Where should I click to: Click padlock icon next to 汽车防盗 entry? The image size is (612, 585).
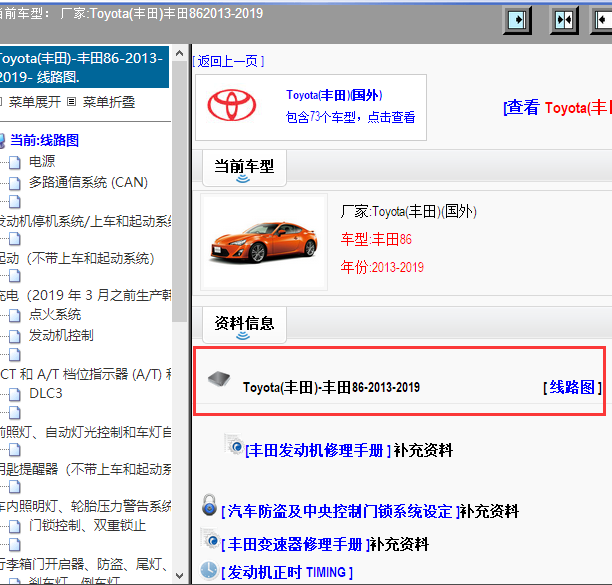click(x=209, y=505)
